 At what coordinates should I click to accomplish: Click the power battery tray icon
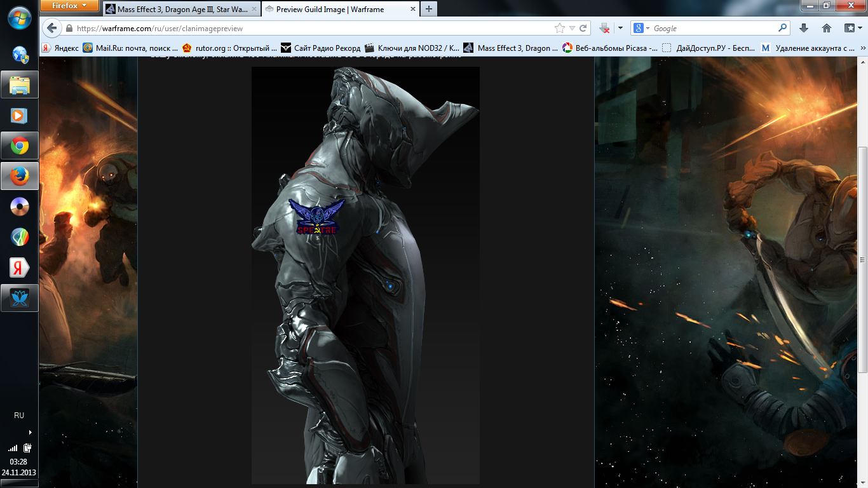(x=28, y=447)
